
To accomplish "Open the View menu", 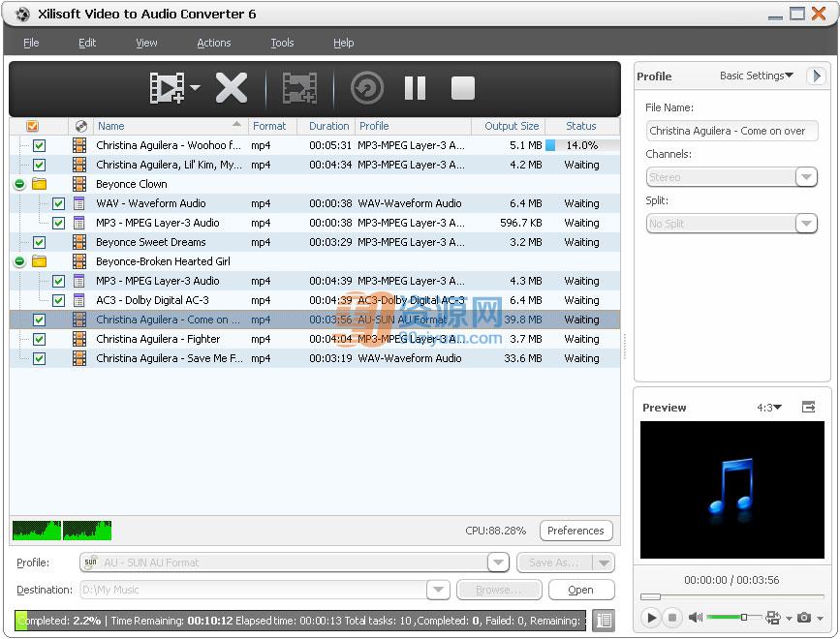I will [x=146, y=43].
